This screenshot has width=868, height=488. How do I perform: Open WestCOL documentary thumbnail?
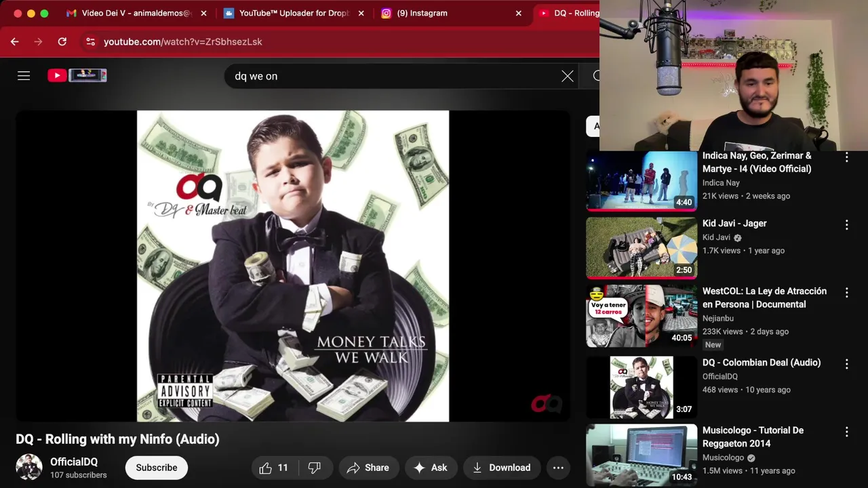[642, 316]
